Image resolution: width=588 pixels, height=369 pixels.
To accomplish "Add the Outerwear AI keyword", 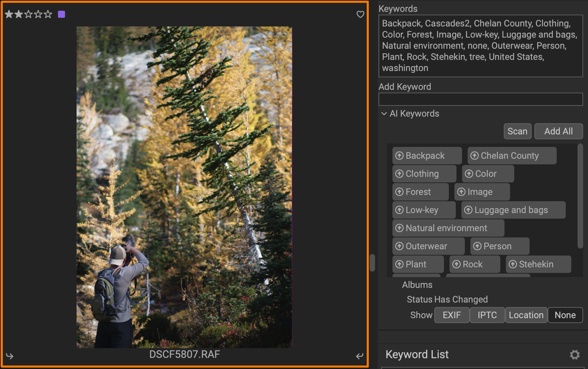I will (x=428, y=246).
